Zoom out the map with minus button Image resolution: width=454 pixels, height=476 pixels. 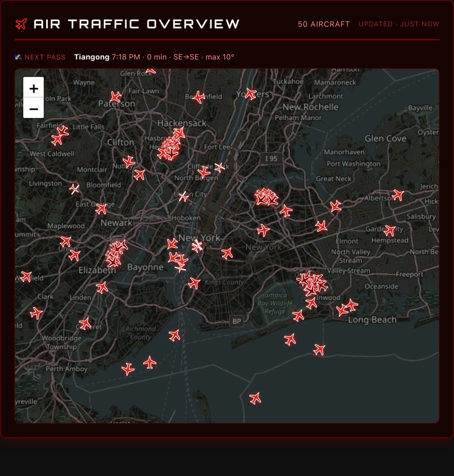(x=34, y=109)
